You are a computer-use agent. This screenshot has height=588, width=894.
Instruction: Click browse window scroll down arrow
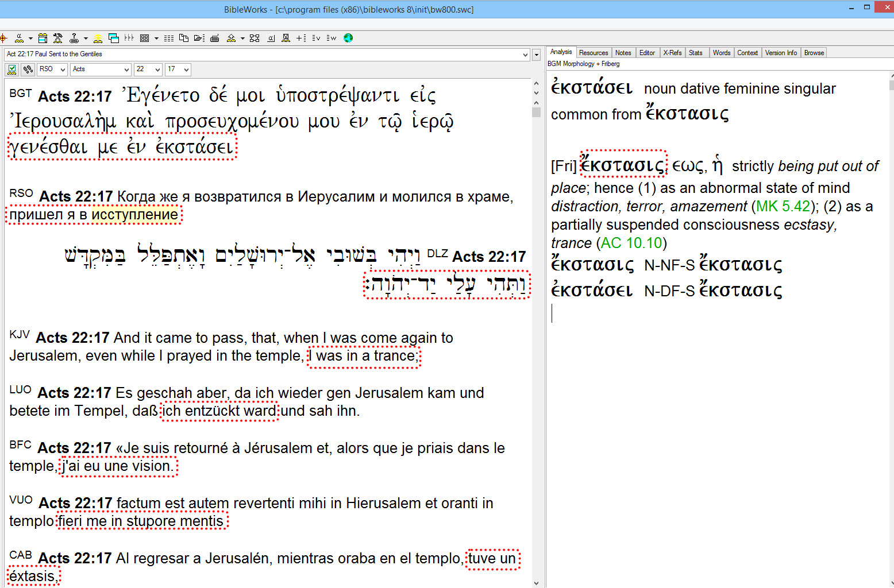pyautogui.click(x=536, y=583)
